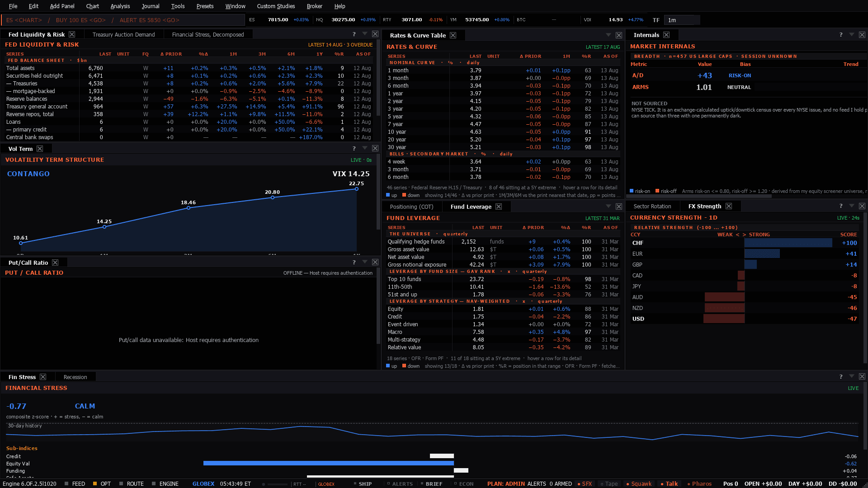The image size is (868, 488).
Task: Toggle the ENGINE status indicator
Action: tap(165, 483)
